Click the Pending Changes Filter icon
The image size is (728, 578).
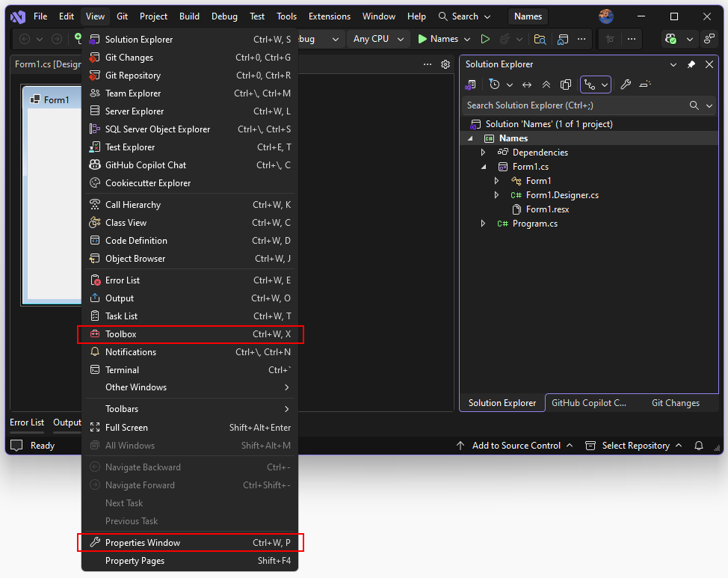[x=494, y=84]
